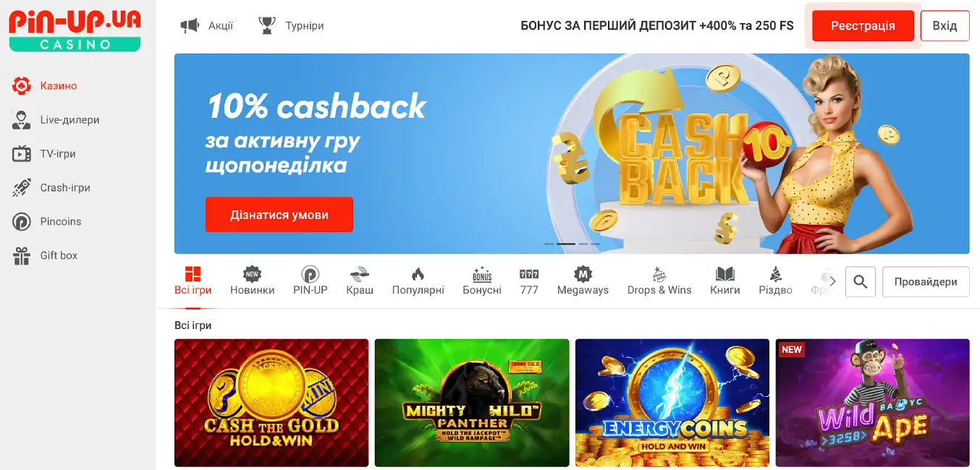Click the red Реєстрація button
The image size is (980, 470).
tap(863, 26)
